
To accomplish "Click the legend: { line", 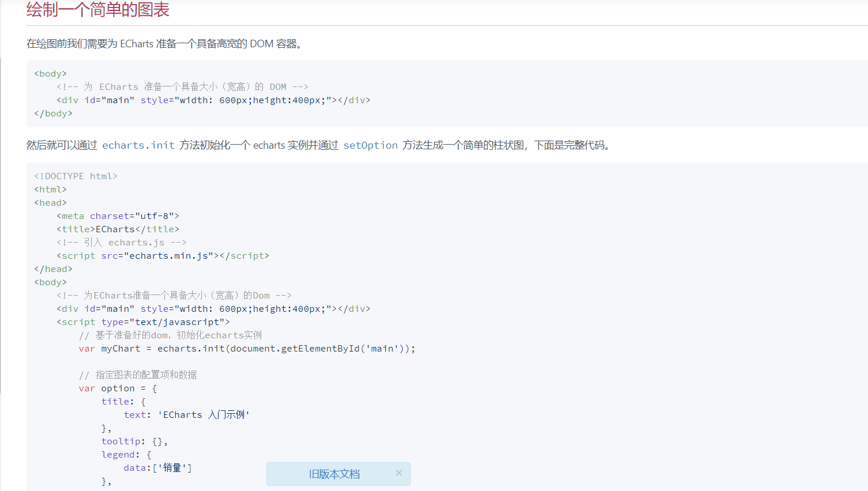I will [x=126, y=455].
